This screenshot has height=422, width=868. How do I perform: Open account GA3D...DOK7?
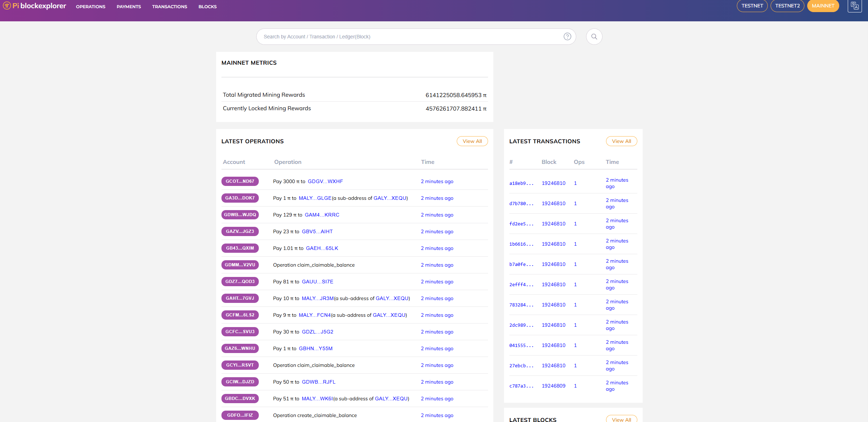point(240,198)
